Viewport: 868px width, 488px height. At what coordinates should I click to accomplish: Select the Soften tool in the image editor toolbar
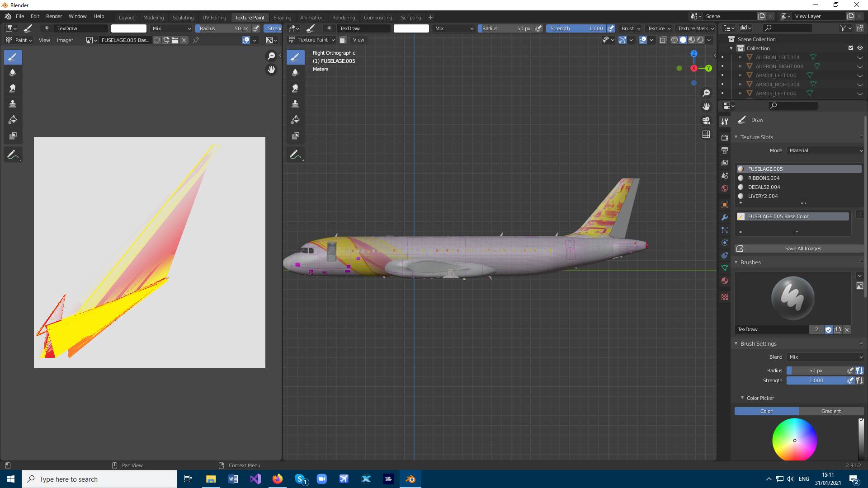pyautogui.click(x=13, y=72)
